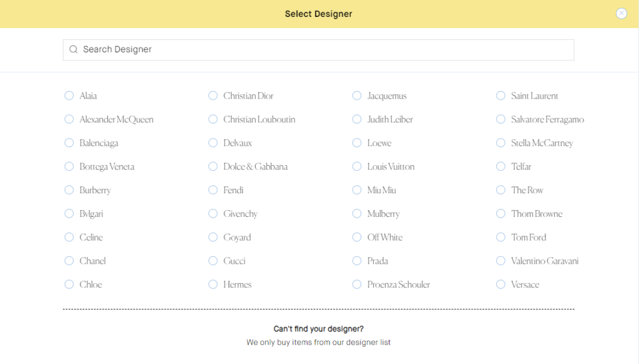
Task: Select Dolce & Gabbana radio button
Action: pos(213,166)
